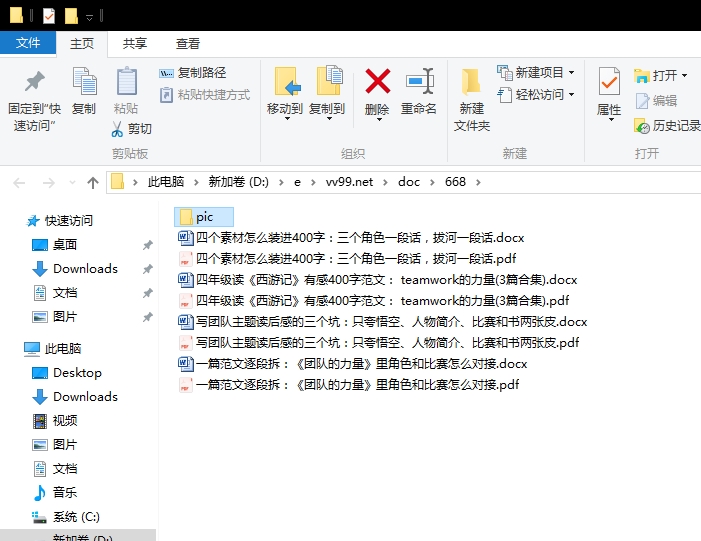Viewport: 701px width, 541px height.
Task: Open 桌面 under Quick access
Action: pos(55,245)
